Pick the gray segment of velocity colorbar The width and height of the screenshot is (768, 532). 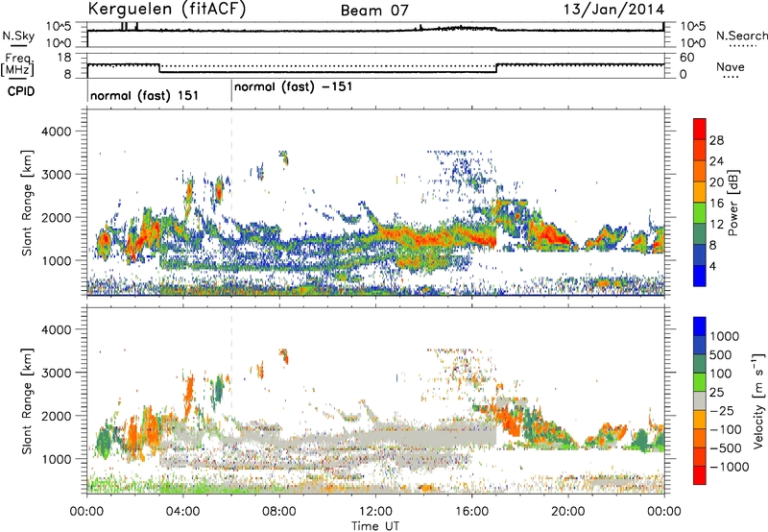point(700,400)
